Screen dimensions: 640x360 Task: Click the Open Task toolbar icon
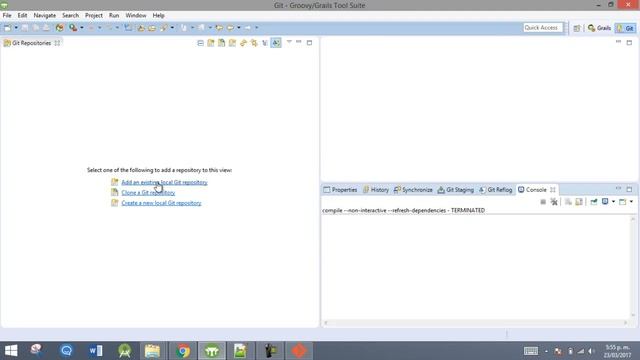152,28
